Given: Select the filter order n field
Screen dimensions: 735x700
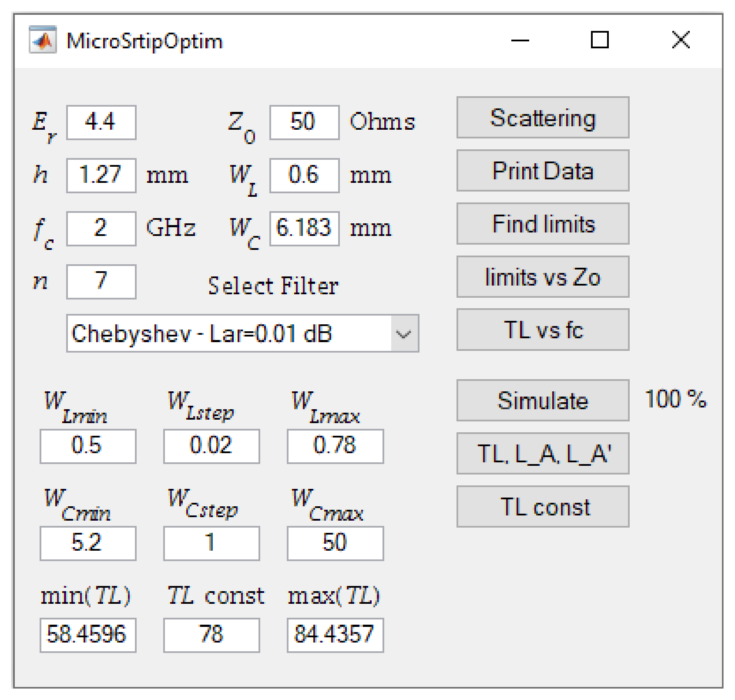Looking at the screenshot, I should pyautogui.click(x=101, y=282).
